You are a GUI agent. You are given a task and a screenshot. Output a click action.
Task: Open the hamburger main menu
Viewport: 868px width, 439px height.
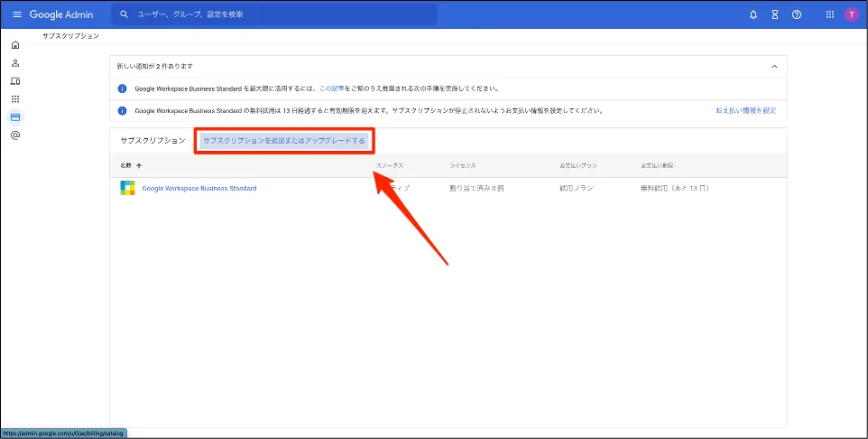point(16,14)
